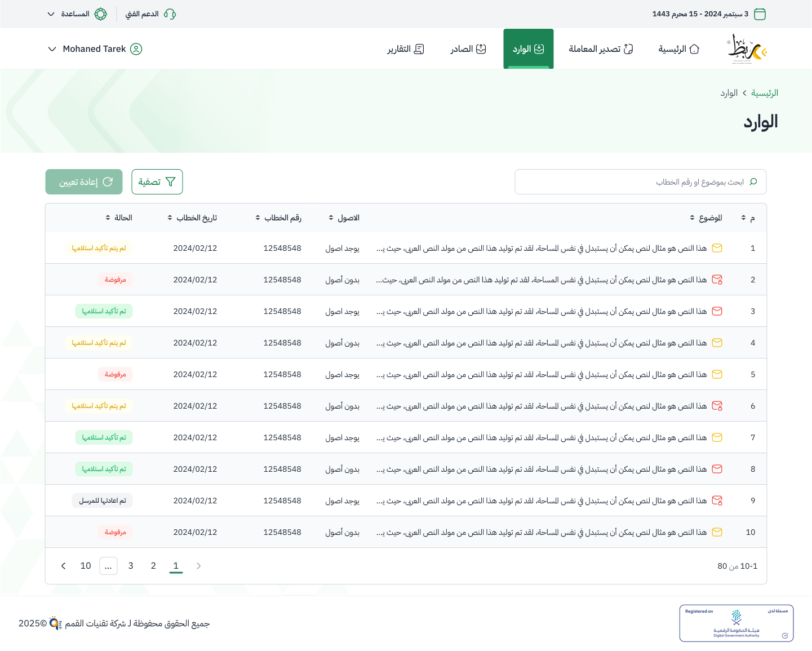This screenshot has width=812, height=651.
Task: Click the reports icon beside التقارير
Action: coord(419,49)
